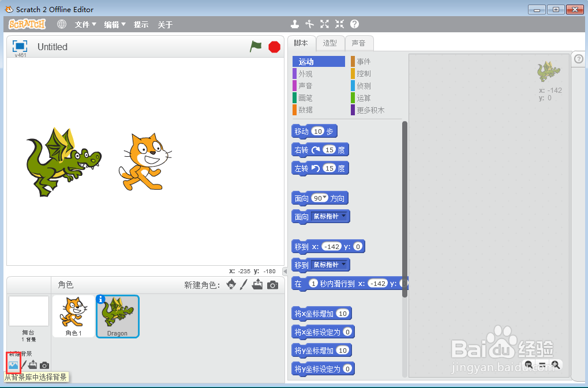This screenshot has width=588, height=388.
Task: Click the camera icon to photograph a new sprite
Action: (271, 284)
